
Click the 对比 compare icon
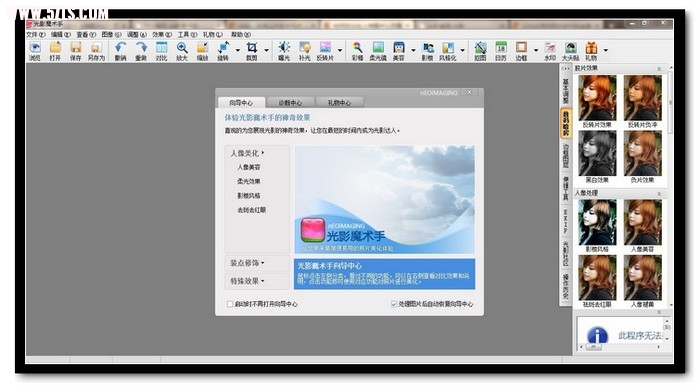[162, 47]
